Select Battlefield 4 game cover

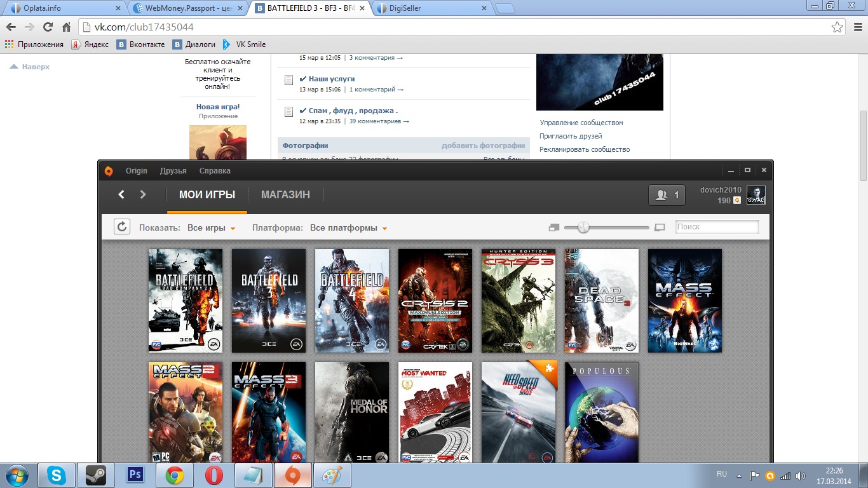[352, 301]
